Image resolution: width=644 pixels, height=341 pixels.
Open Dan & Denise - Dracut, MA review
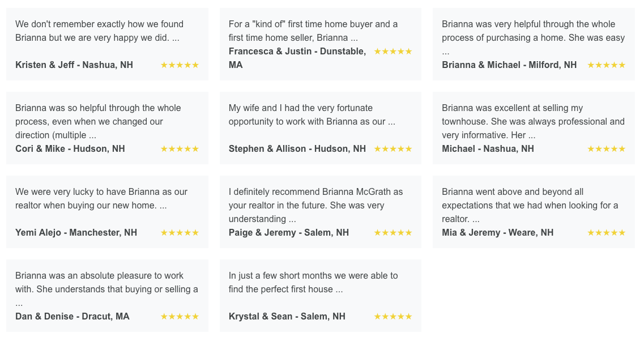(x=72, y=316)
